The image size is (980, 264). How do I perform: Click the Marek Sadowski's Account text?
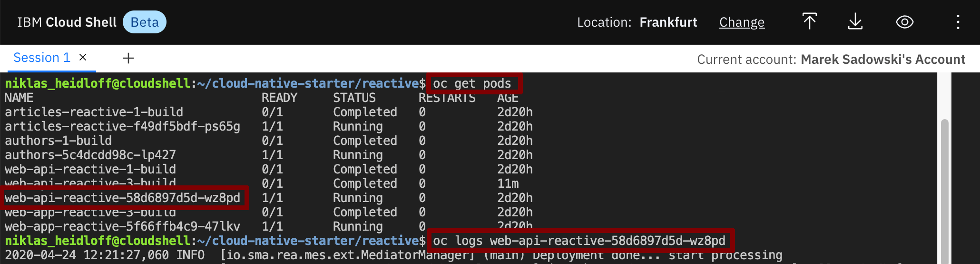[x=883, y=60]
